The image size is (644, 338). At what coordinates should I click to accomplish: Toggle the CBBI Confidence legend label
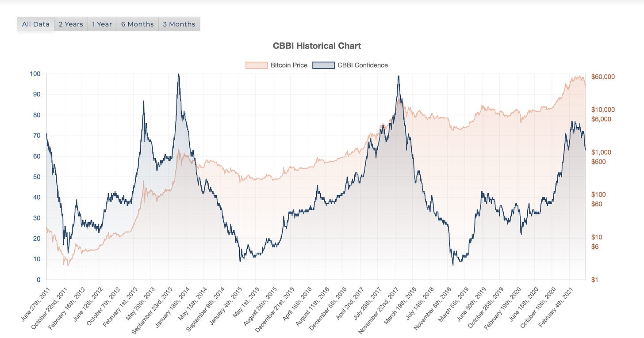[362, 65]
